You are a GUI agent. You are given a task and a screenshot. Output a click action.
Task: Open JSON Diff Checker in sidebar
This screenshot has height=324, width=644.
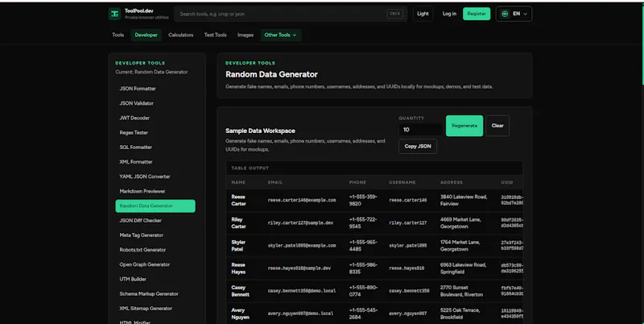click(155, 220)
